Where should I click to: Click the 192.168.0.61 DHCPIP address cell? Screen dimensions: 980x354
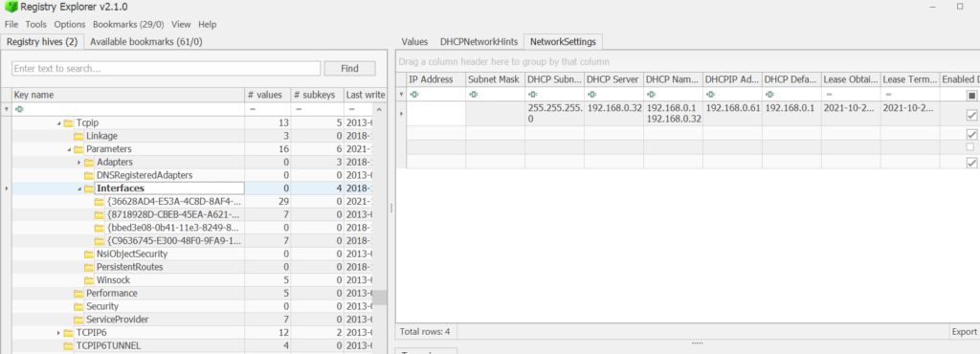click(x=732, y=114)
